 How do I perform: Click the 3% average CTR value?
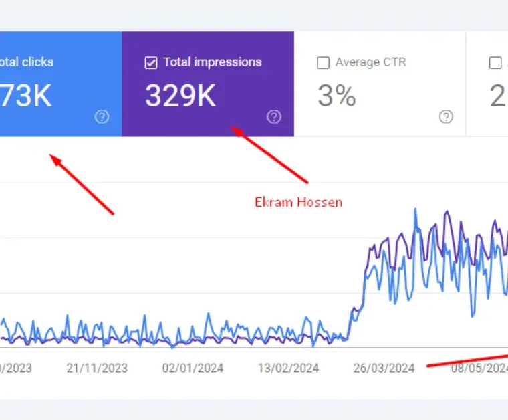(336, 96)
